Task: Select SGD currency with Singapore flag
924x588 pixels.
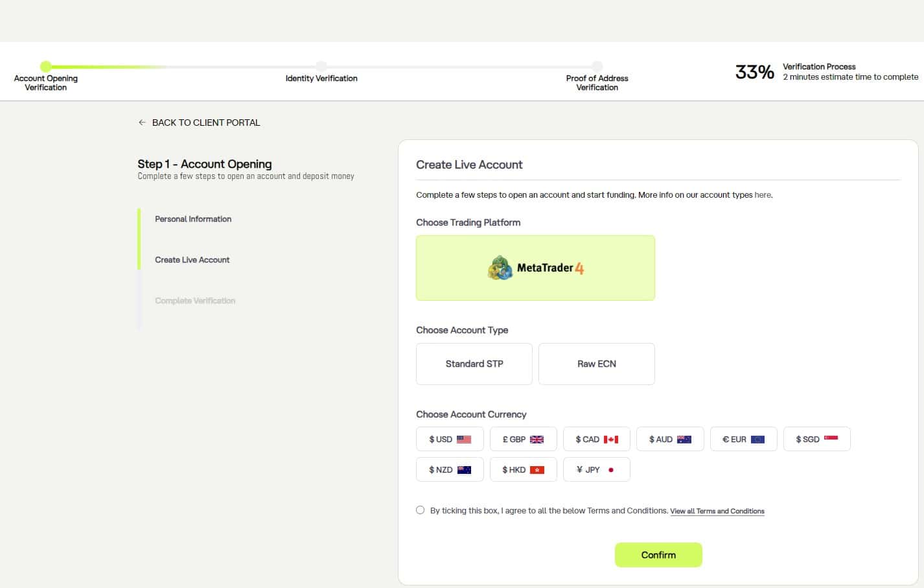Action: coord(817,439)
